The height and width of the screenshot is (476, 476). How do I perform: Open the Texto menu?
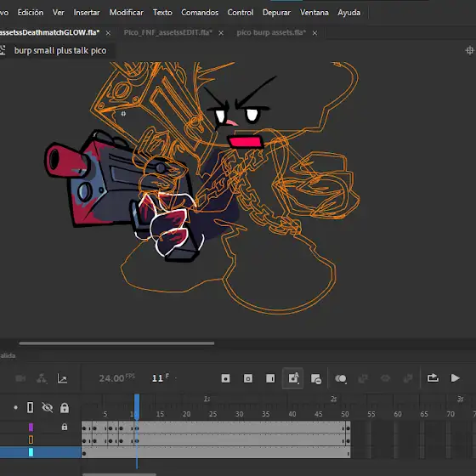(x=162, y=13)
